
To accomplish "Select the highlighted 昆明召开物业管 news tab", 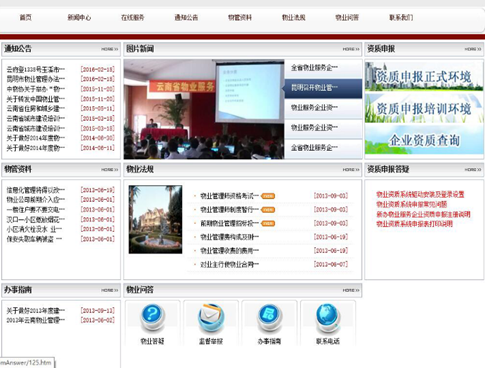I will (x=323, y=88).
